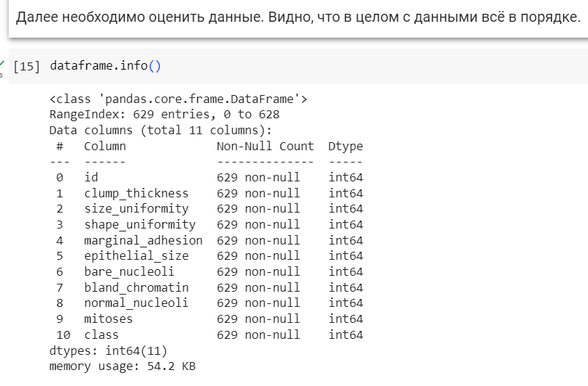588x386 pixels.
Task: Click the 'bland_chromatin' column name
Action: point(136,287)
